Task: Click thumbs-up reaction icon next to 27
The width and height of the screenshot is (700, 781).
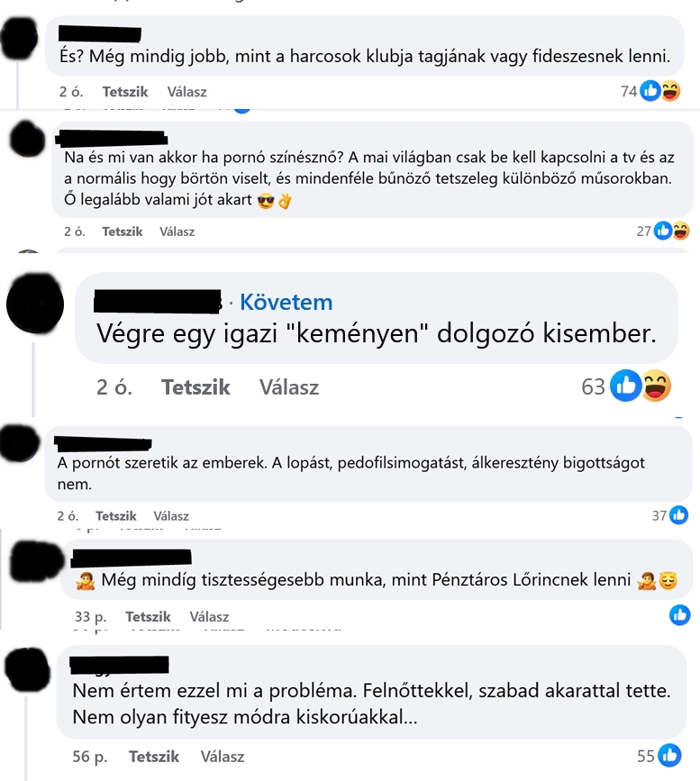Action: (663, 231)
